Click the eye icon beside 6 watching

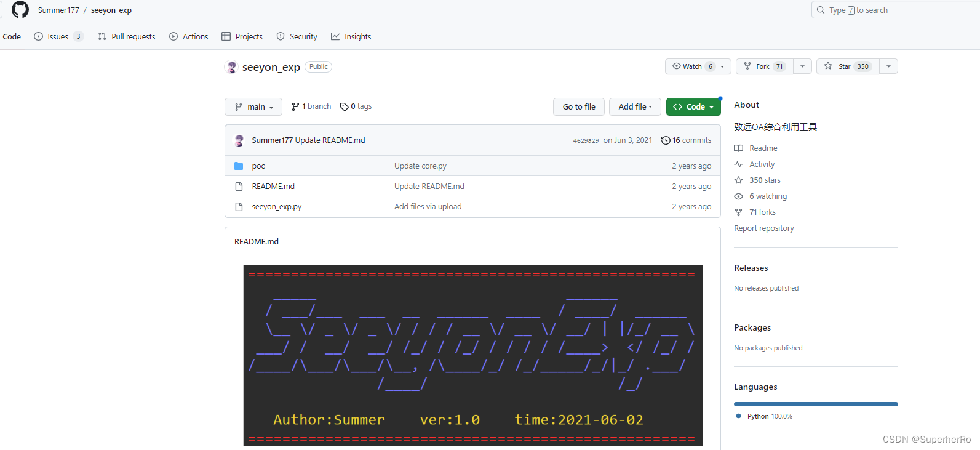[739, 196]
